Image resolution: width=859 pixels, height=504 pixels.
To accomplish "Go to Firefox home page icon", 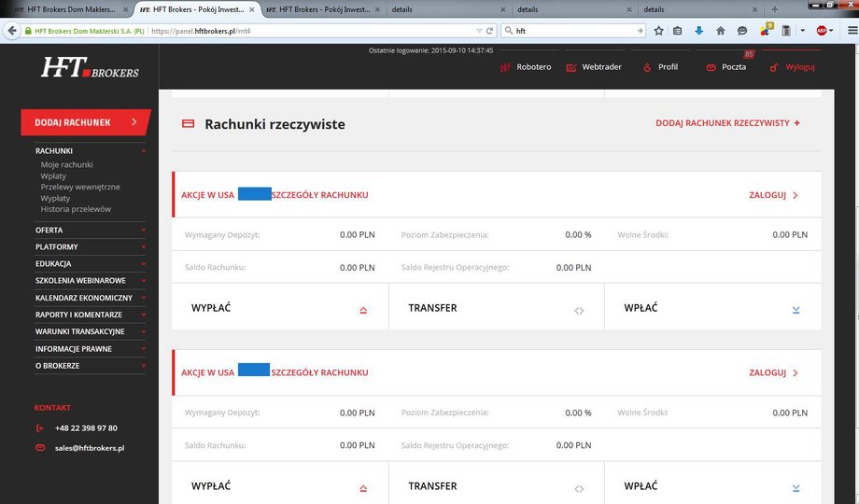I will pos(721,31).
